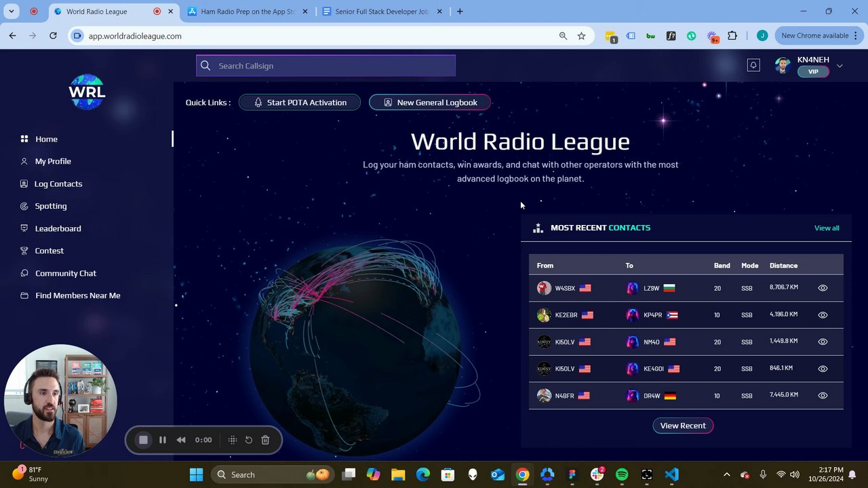Start POTA Activation quick link
The height and width of the screenshot is (488, 868).
[299, 102]
